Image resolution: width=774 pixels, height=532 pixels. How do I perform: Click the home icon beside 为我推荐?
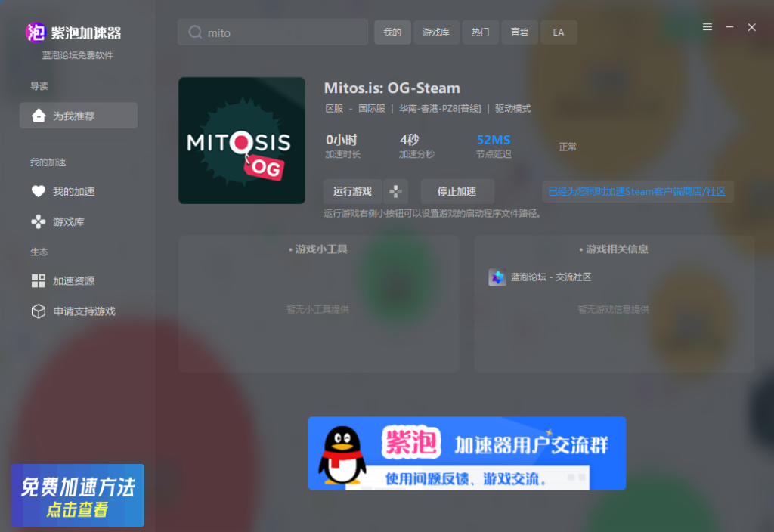pos(39,116)
